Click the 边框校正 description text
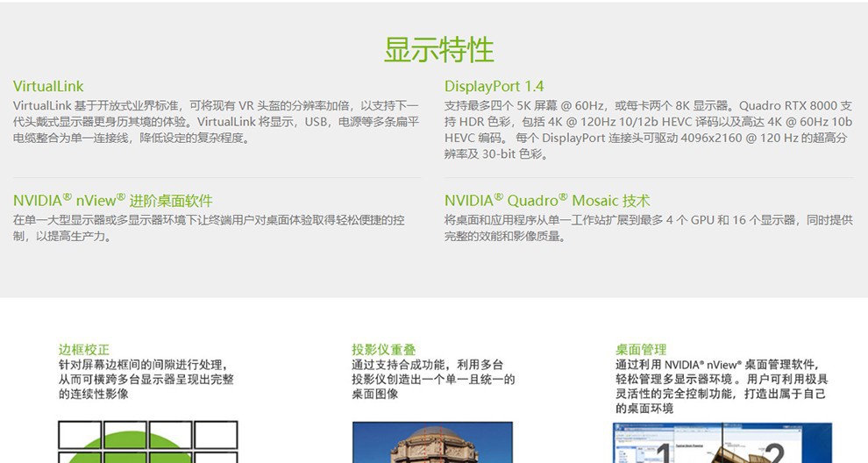The image size is (868, 463). (x=146, y=380)
